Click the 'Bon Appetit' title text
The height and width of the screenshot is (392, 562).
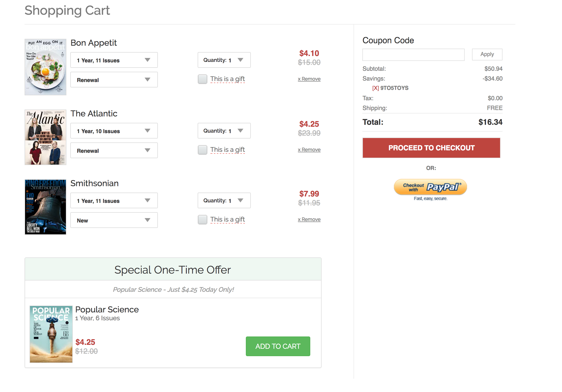(x=94, y=43)
